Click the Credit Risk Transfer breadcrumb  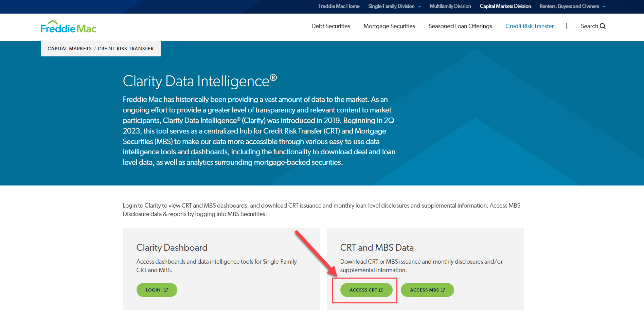click(126, 49)
